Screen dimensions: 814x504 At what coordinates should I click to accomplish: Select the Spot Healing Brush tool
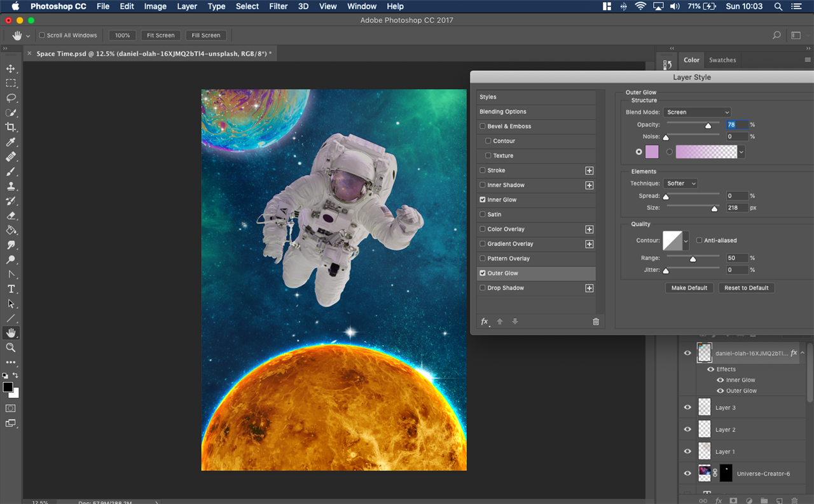coord(11,156)
